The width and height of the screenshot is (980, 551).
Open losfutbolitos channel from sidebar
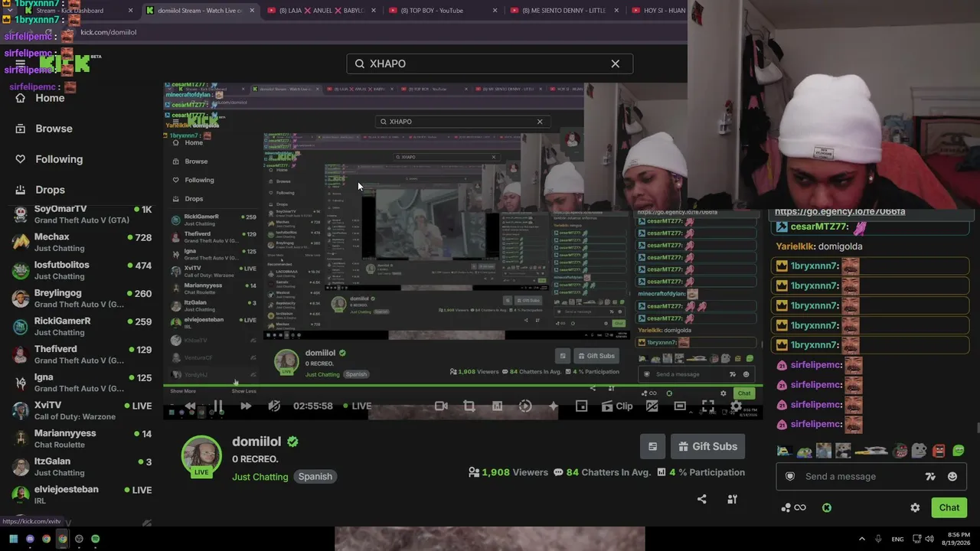tap(82, 270)
